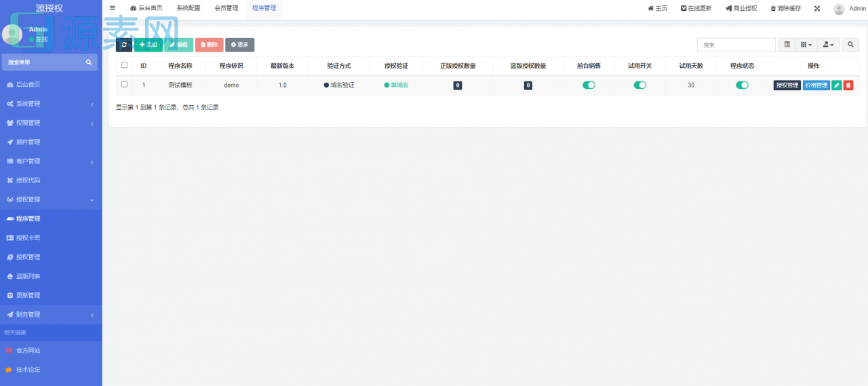Expand 财务管理 sidebar menu
Image resolution: width=868 pixels, height=386 pixels.
[51, 315]
